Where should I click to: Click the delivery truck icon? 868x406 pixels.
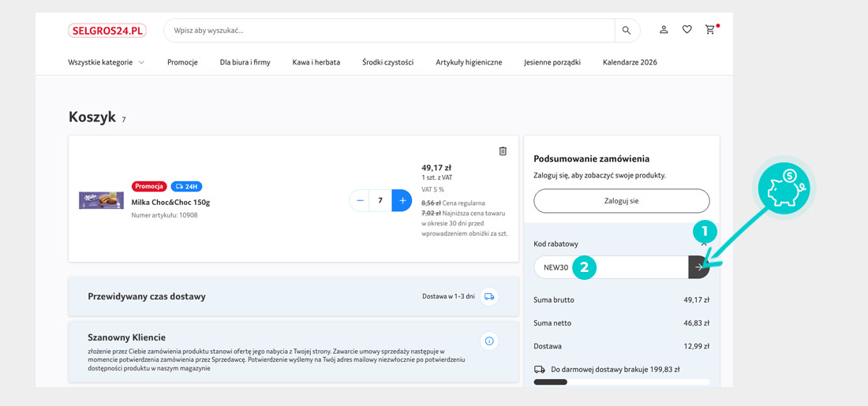tap(489, 296)
